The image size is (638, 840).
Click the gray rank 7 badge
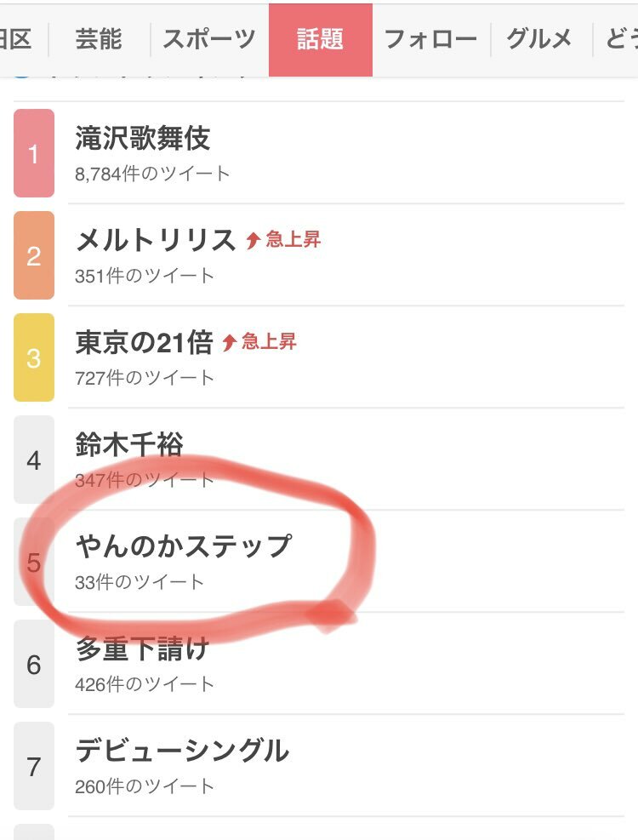[34, 766]
